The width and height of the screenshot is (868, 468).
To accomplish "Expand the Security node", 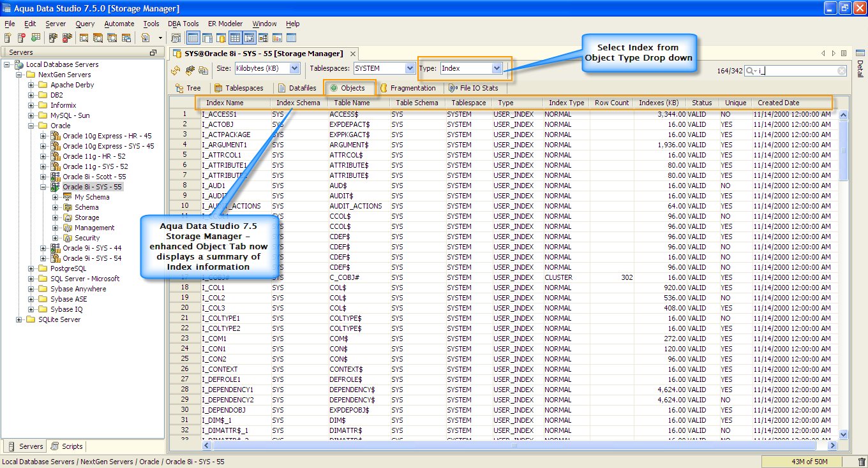I will pos(56,238).
